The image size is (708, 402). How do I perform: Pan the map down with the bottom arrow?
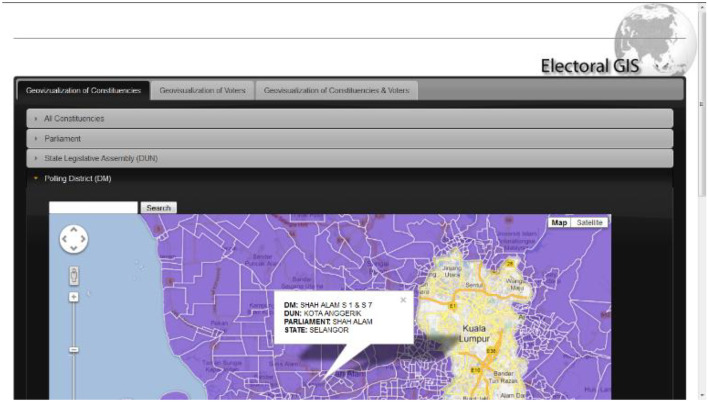(75, 249)
